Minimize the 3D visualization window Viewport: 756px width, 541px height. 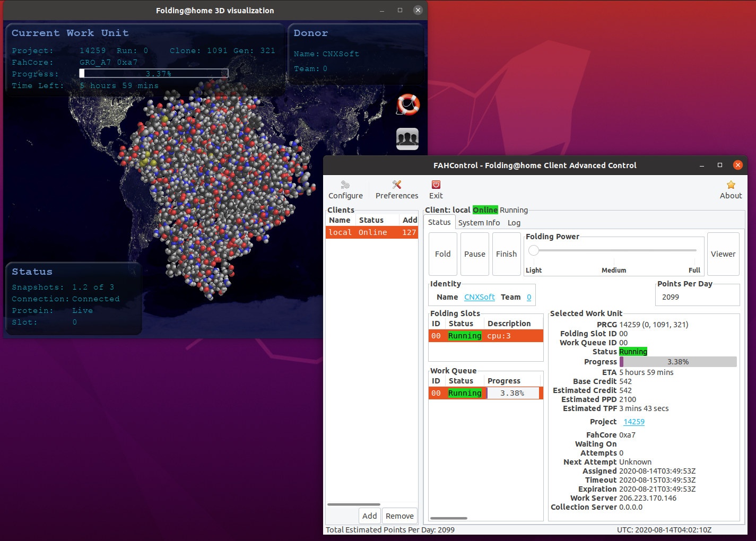tap(382, 10)
